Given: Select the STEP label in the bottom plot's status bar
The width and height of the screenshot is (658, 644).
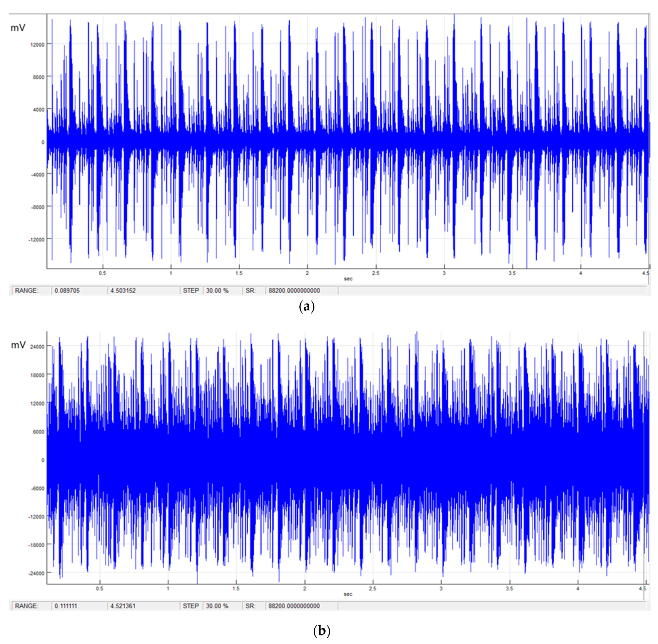Looking at the screenshot, I should click(x=191, y=606).
